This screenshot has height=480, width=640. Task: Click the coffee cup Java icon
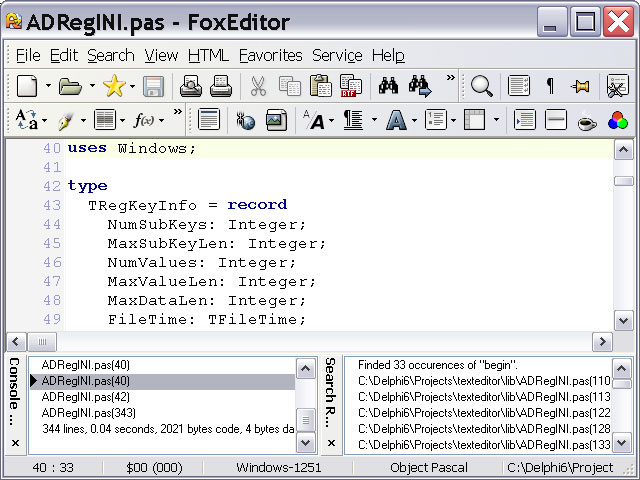point(587,122)
